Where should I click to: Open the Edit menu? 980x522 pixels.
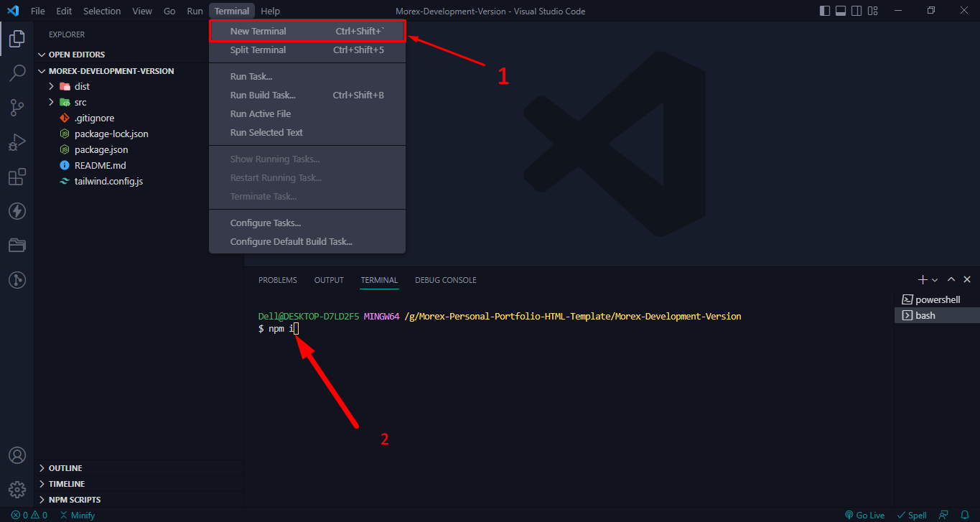pos(64,11)
